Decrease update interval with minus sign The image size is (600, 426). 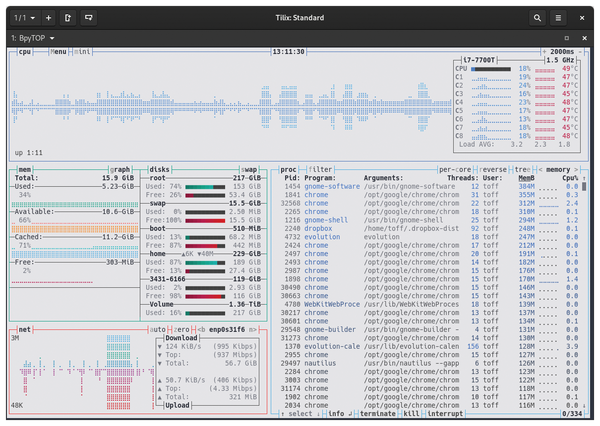tap(580, 52)
